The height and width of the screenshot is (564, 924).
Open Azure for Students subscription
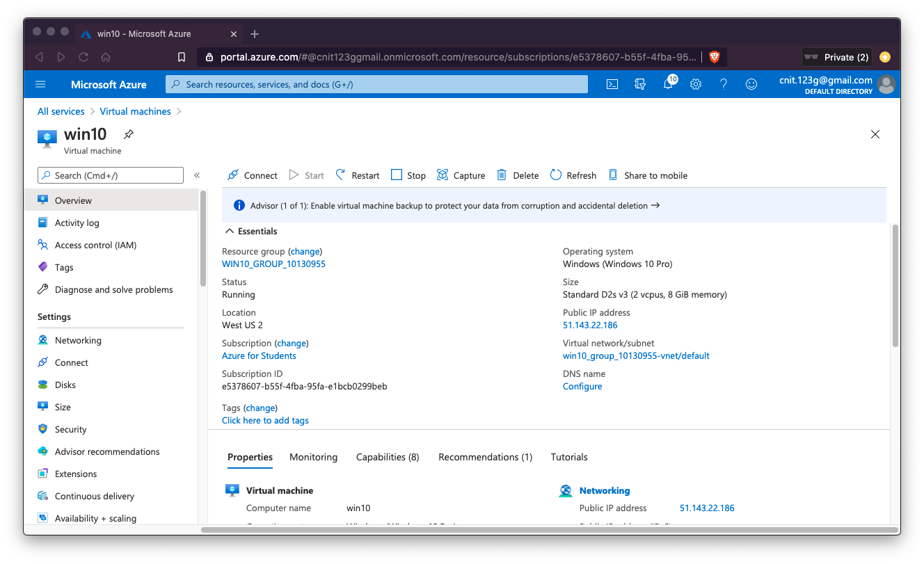tap(259, 356)
